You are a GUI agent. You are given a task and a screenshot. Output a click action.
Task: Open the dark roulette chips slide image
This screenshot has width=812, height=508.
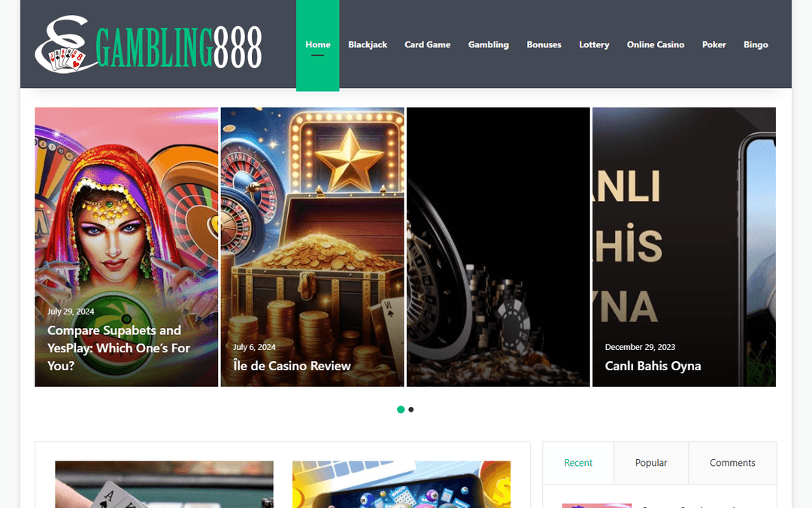[498, 247]
